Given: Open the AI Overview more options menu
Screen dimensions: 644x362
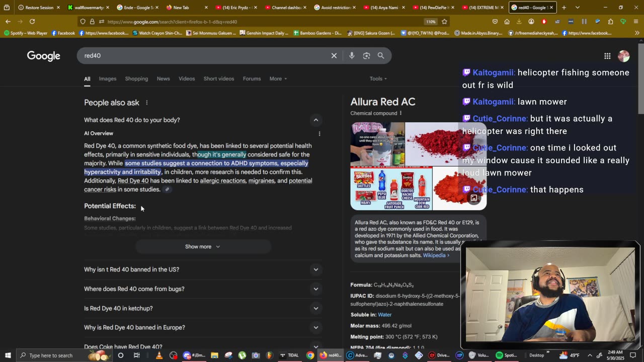Looking at the screenshot, I should click(x=319, y=134).
